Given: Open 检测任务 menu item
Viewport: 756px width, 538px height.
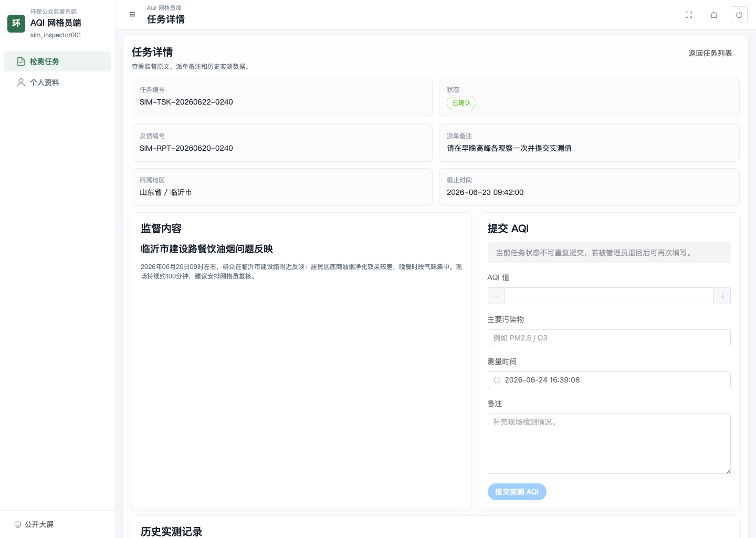Looking at the screenshot, I should (57, 61).
